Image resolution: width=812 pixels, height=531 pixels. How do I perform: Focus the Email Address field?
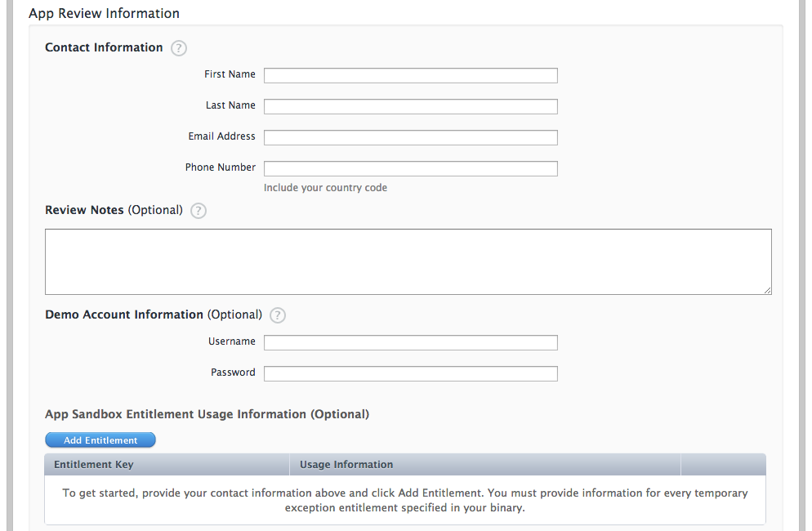(x=410, y=136)
